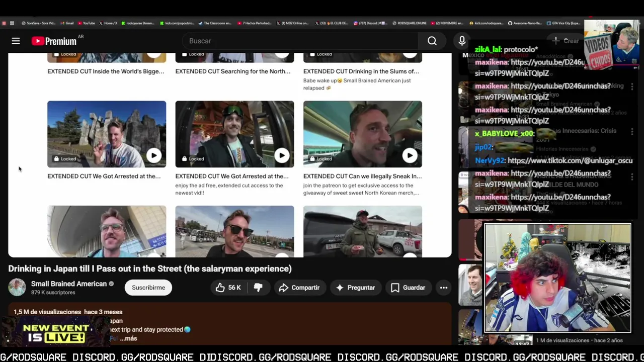The height and width of the screenshot is (362, 644).
Task: Switch to MDZ Online browser tab
Action: [293, 23]
